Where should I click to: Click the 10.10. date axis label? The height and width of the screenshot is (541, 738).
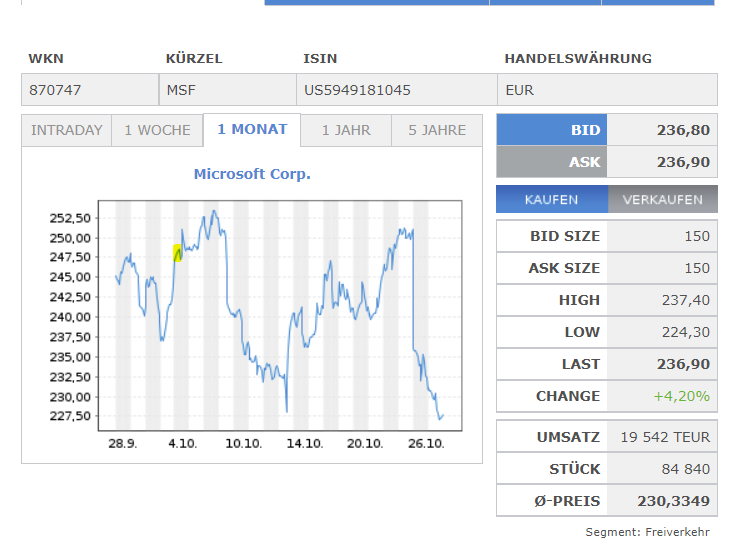(x=243, y=444)
